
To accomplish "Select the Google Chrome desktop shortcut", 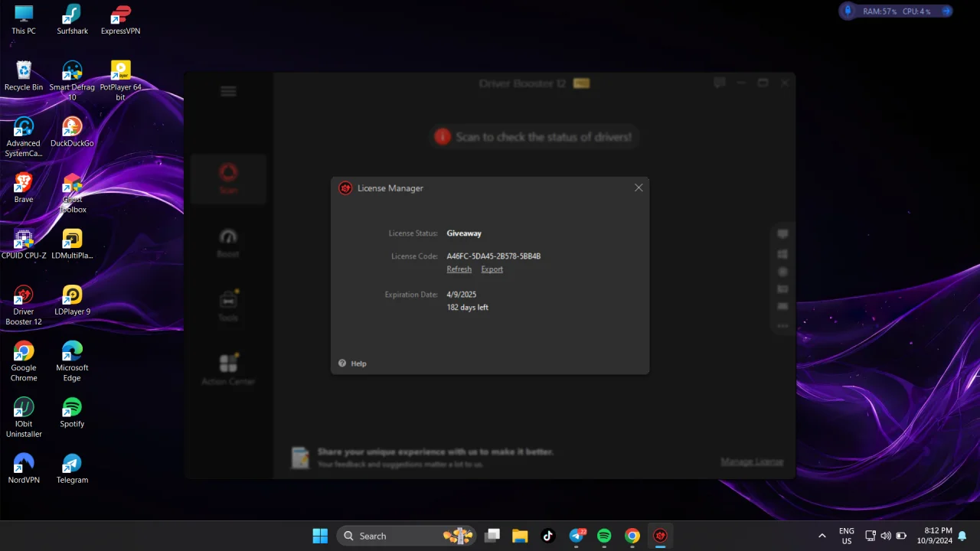I will pos(24,361).
